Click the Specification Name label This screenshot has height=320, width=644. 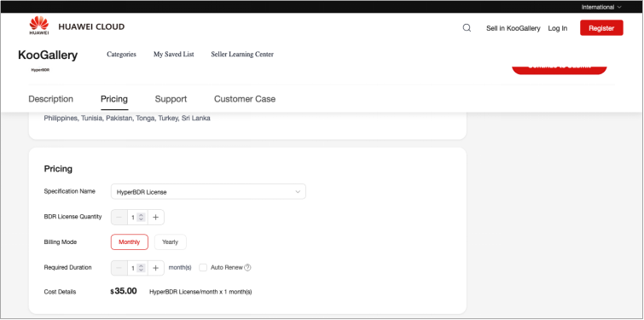pyautogui.click(x=69, y=191)
